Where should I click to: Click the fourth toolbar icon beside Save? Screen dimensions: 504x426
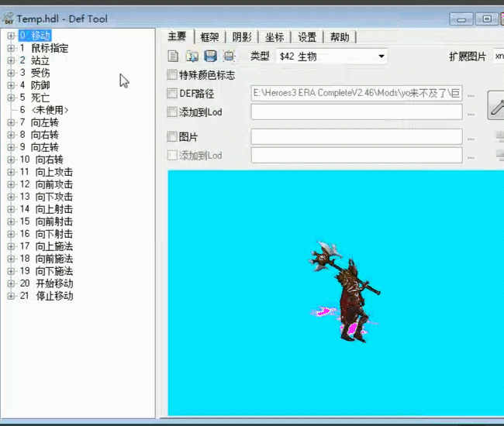coord(229,57)
